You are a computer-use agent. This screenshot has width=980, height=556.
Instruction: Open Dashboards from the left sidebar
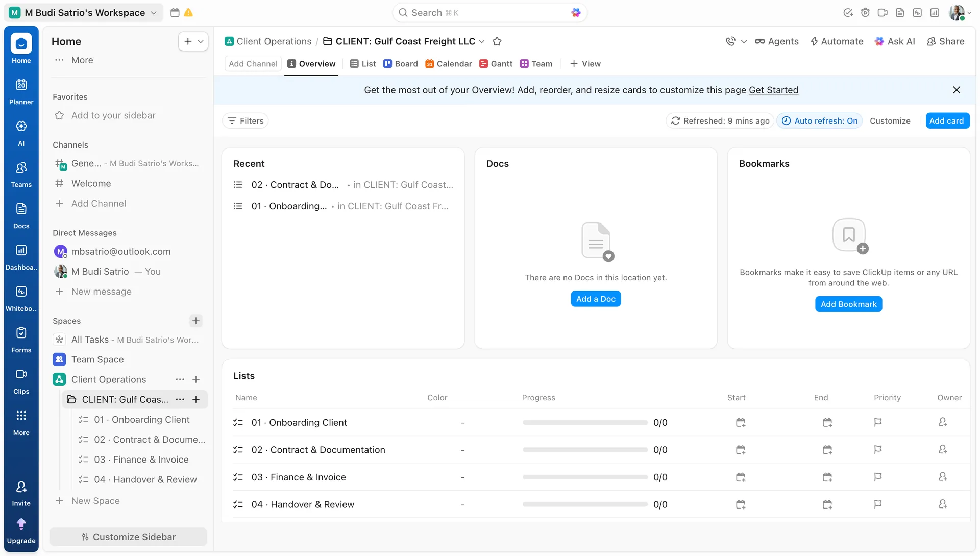(x=21, y=256)
